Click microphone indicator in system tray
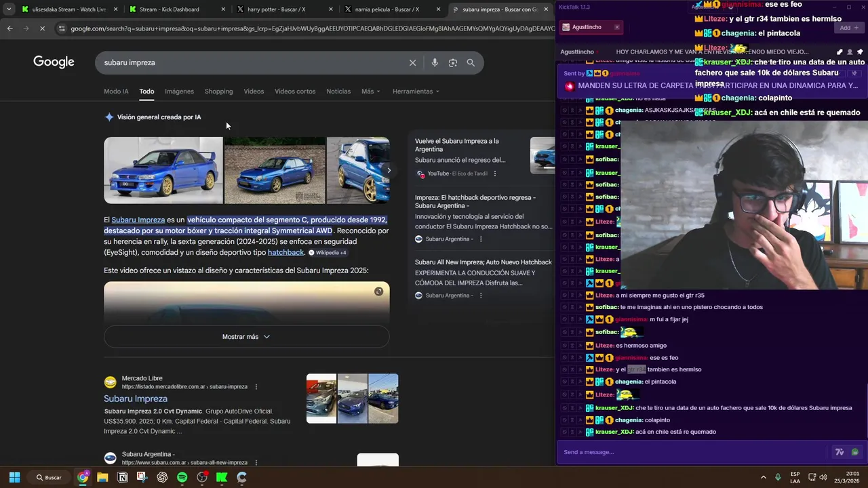The height and width of the screenshot is (488, 868). coord(778,477)
